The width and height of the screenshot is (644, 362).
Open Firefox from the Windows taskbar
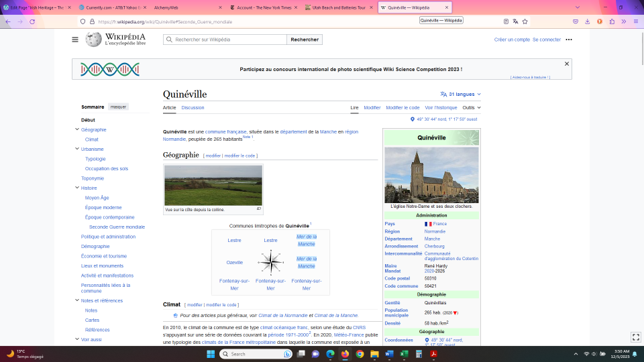345,354
